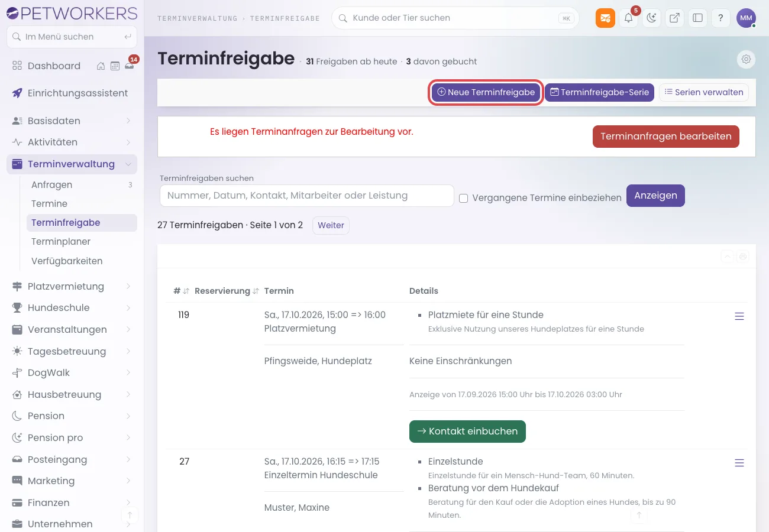The height and width of the screenshot is (532, 769).
Task: Open Anfragen in the sidebar
Action: tap(82, 185)
